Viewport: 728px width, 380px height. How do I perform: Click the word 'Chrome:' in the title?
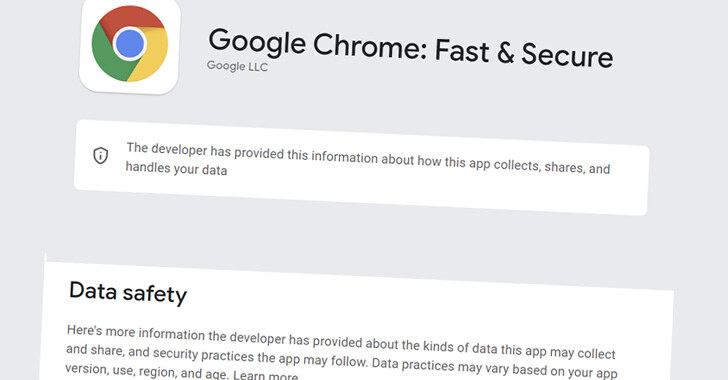pyautogui.click(x=370, y=46)
